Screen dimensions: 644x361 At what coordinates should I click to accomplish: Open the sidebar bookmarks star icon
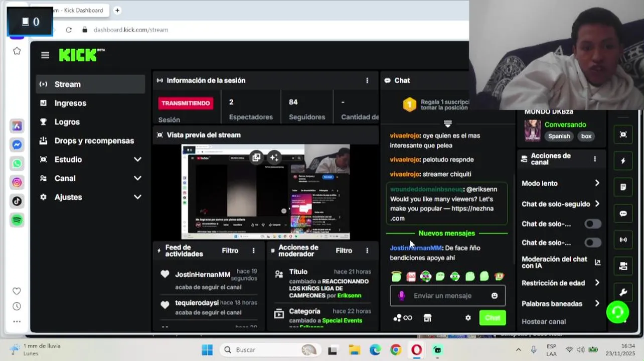pos(17,51)
